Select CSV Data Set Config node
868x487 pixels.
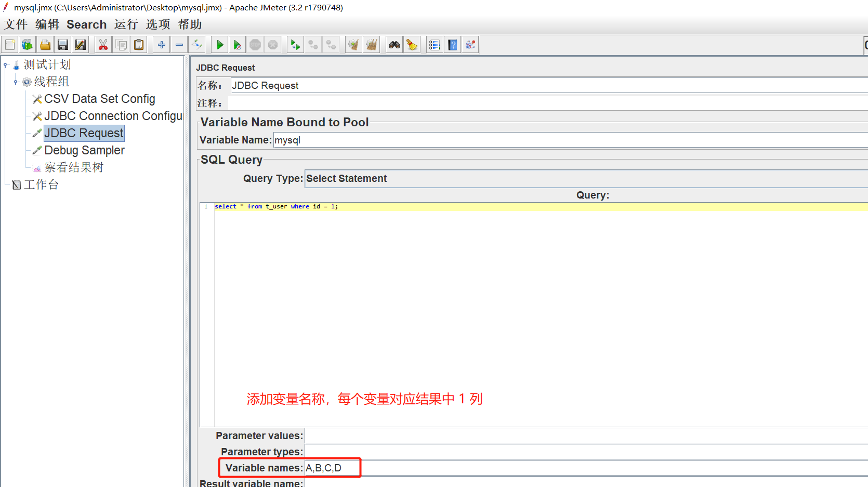(100, 99)
